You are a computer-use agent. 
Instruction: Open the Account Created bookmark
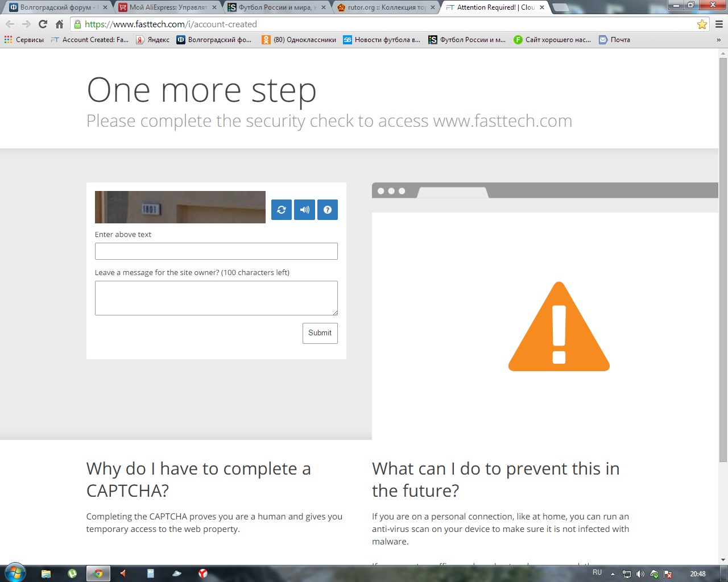[x=89, y=40]
